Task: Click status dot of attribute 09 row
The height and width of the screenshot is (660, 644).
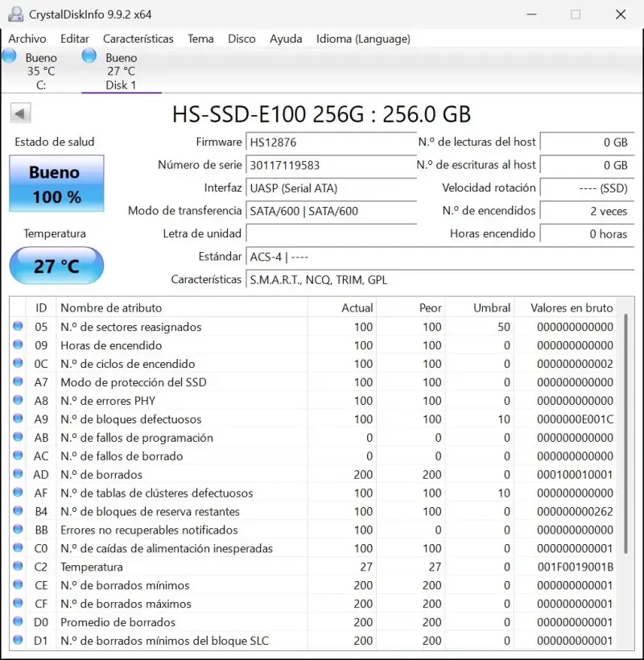Action: (x=18, y=344)
